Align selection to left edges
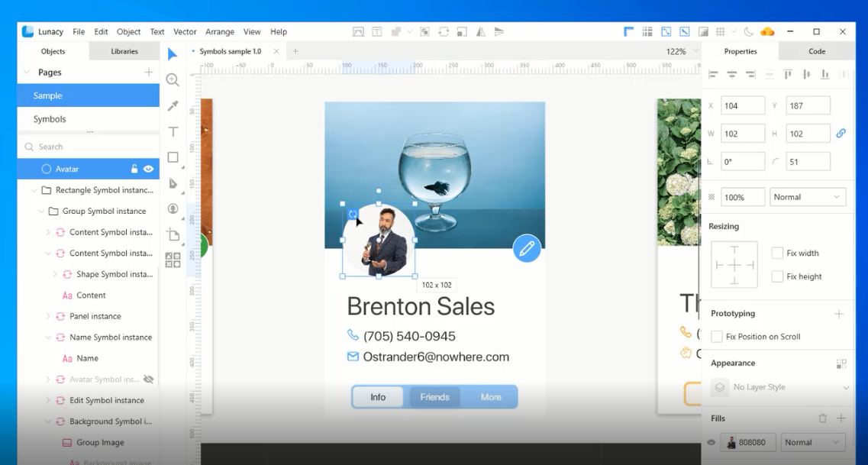Screen dimensions: 868x465 [714, 74]
